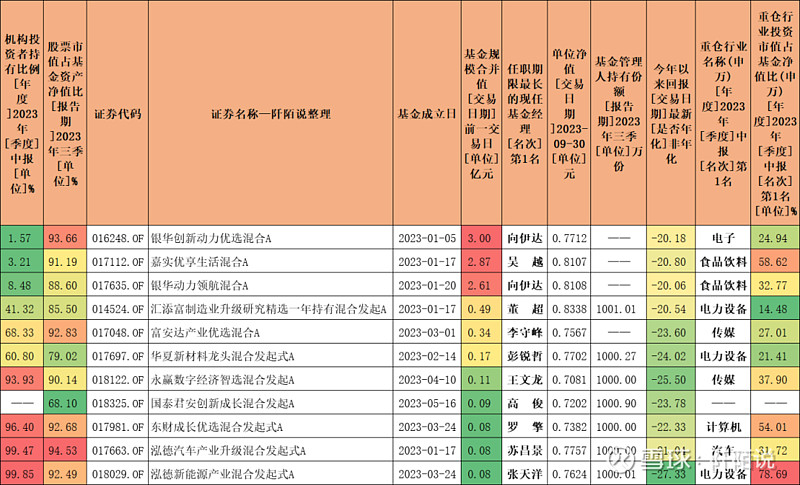
Task: Select fund manager 李守峰
Action: pos(524,333)
